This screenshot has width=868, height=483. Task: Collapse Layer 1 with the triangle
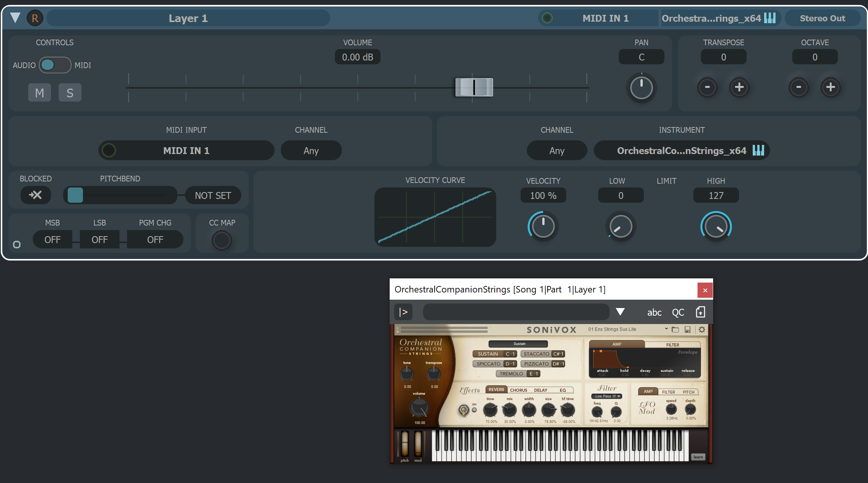pos(15,18)
